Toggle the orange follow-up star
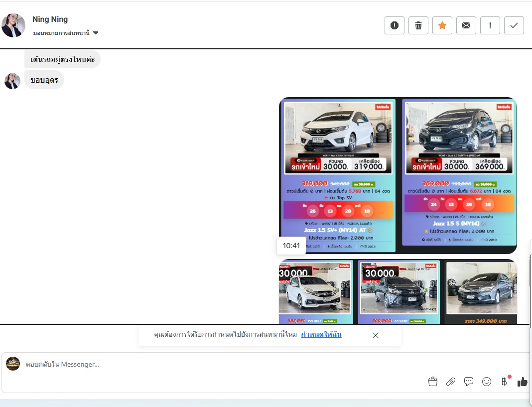This screenshot has height=407, width=532. tap(442, 25)
